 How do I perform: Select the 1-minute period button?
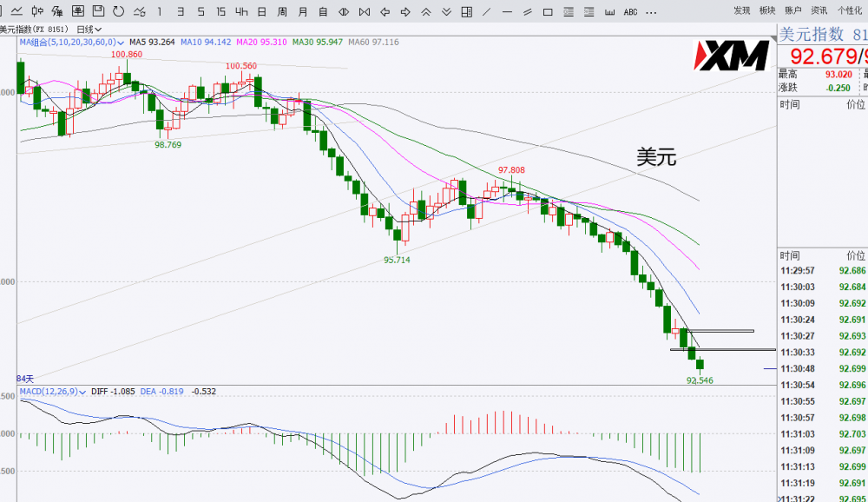(x=160, y=11)
